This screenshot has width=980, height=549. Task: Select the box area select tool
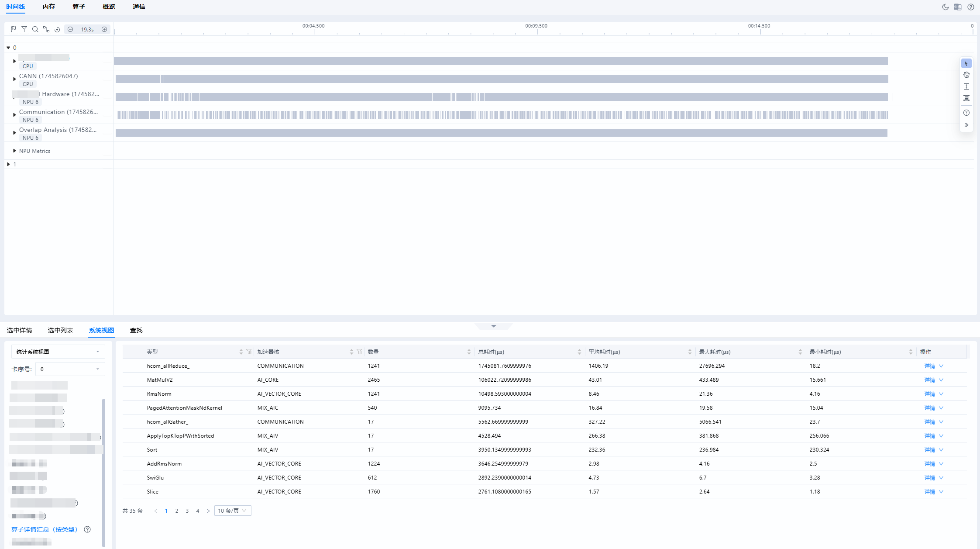tap(966, 98)
